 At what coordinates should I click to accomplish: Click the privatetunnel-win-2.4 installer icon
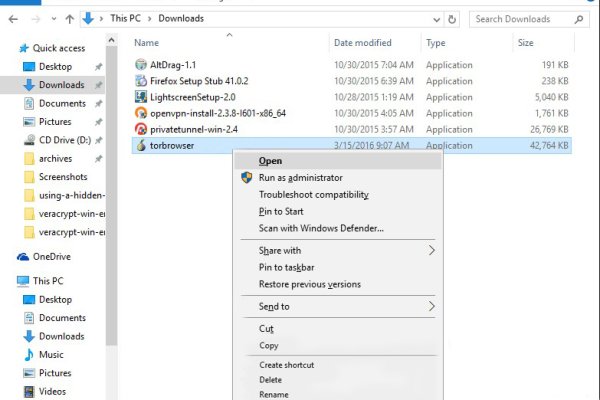[x=141, y=129]
